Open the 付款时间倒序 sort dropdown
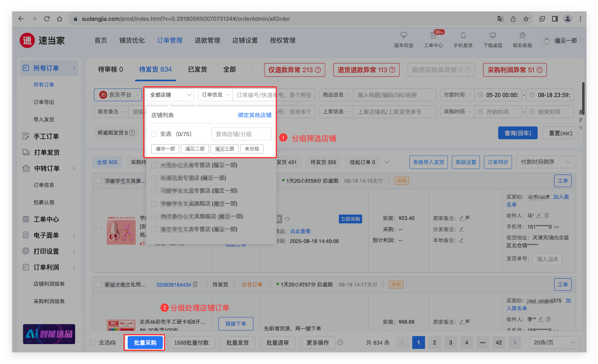Image resolution: width=598 pixels, height=364 pixels. 546,162
